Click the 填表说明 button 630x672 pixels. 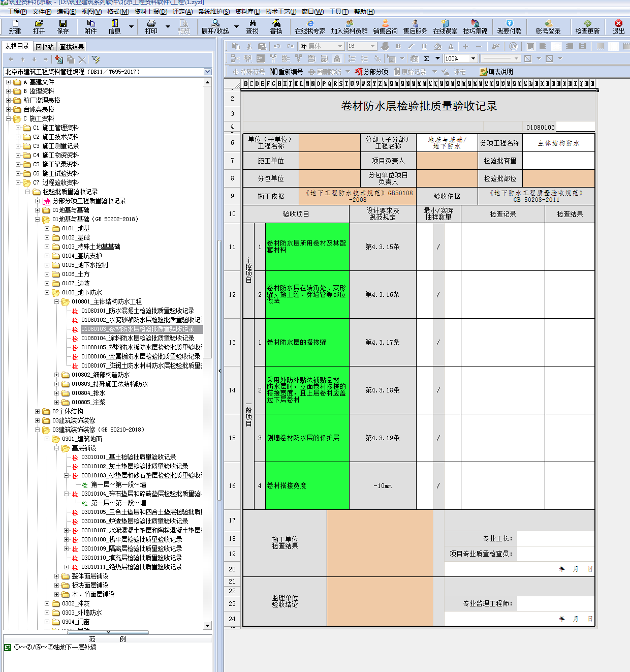[x=496, y=72]
